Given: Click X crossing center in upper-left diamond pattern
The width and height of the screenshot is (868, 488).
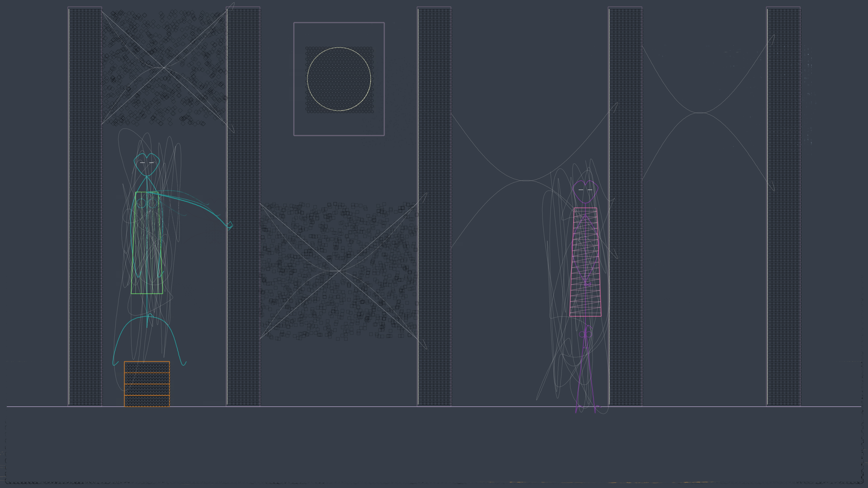Looking at the screenshot, I should coord(164,68).
